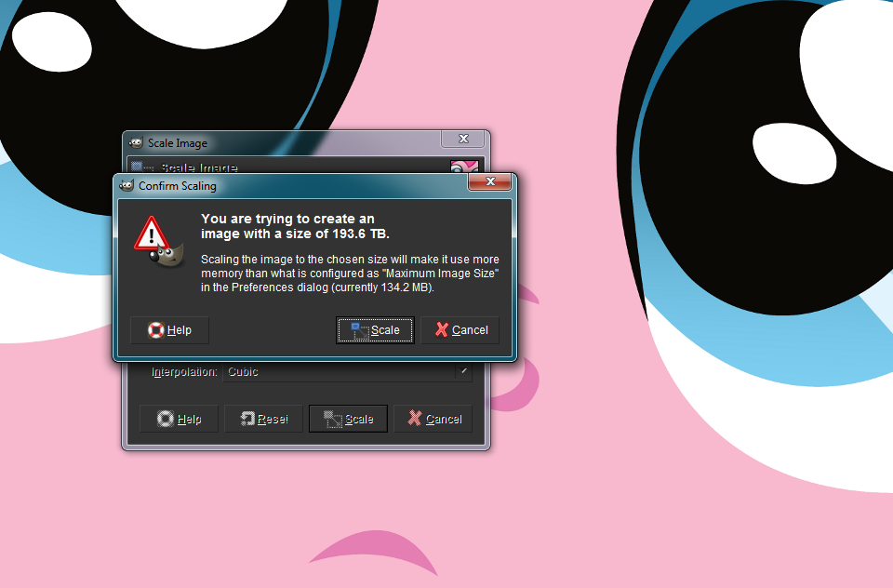Click the Interpolation label
Image resolution: width=893 pixels, height=588 pixels.
click(x=184, y=372)
